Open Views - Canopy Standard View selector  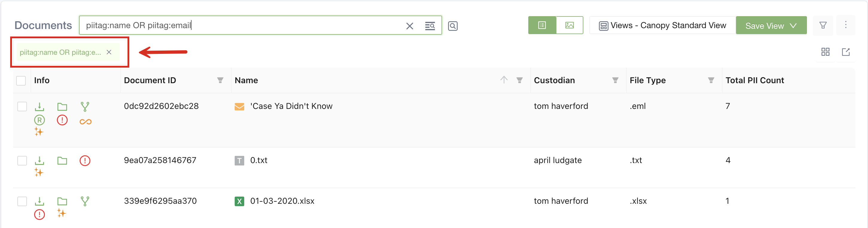[662, 26]
